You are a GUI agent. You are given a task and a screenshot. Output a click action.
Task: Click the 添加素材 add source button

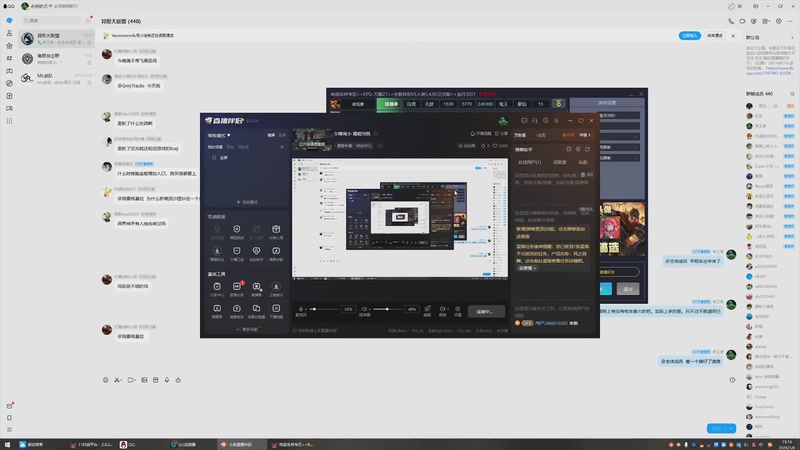click(x=247, y=202)
